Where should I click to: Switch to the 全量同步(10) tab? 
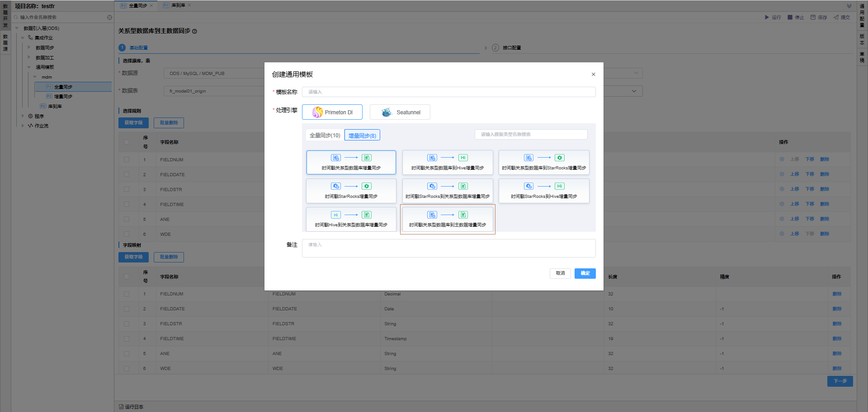point(325,135)
